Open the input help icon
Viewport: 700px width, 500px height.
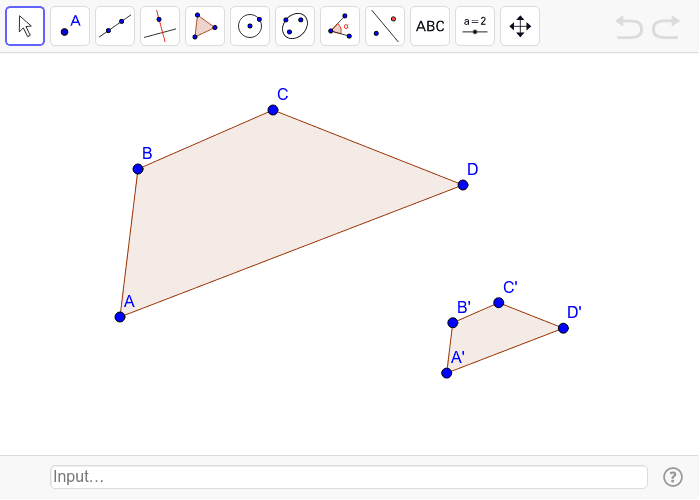point(673,477)
